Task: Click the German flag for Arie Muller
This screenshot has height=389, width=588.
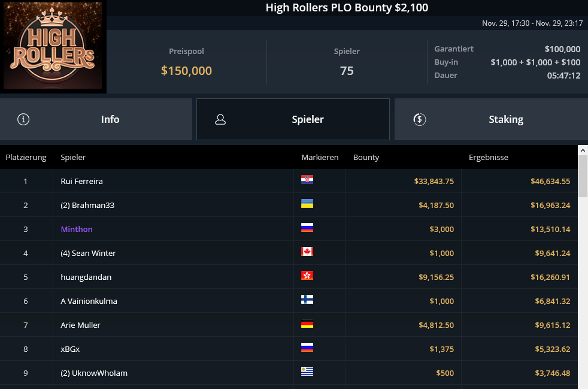Action: [307, 324]
